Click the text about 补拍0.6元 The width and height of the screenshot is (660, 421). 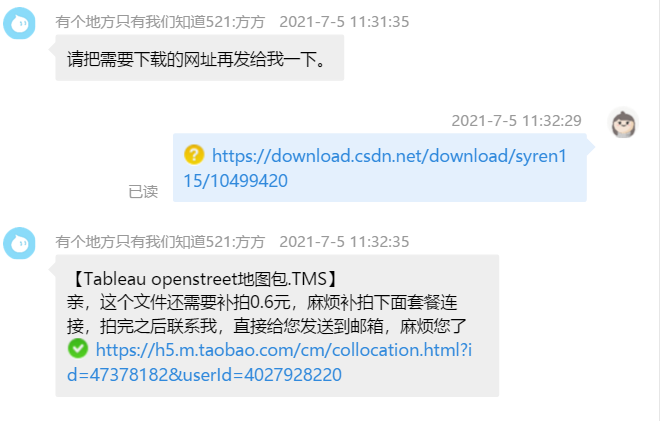[262, 302]
